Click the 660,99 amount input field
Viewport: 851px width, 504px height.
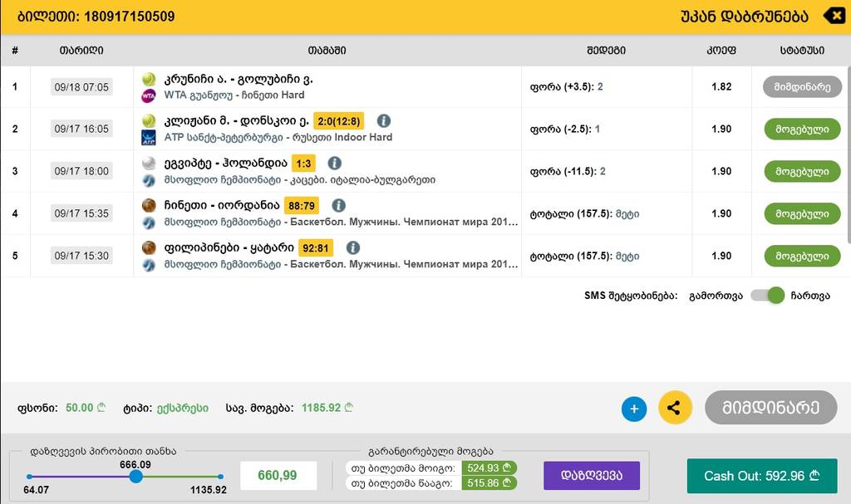click(278, 476)
